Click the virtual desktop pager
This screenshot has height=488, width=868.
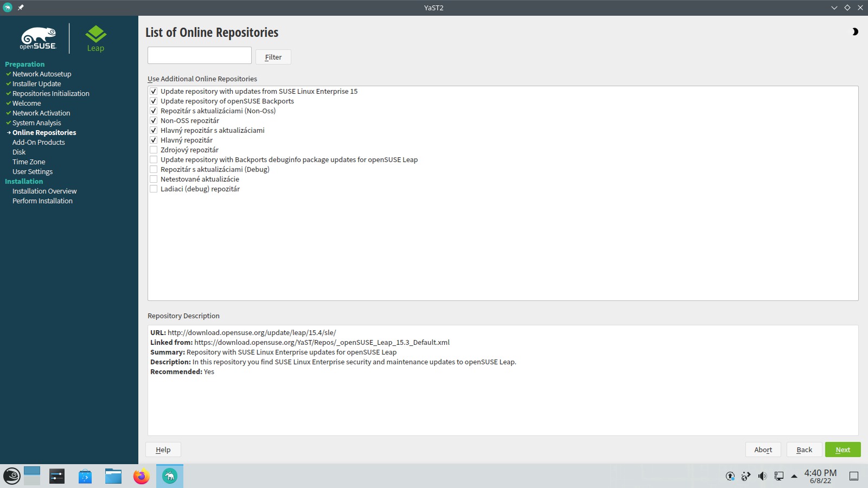click(x=32, y=476)
